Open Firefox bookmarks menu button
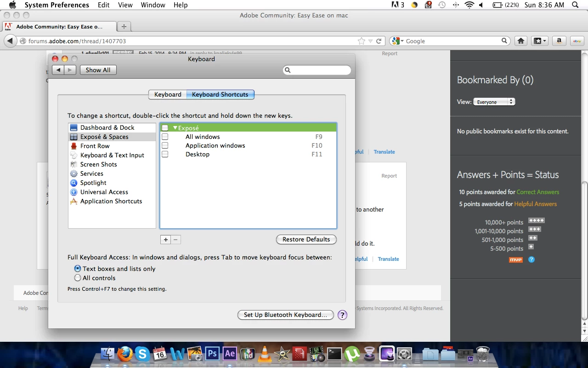 point(540,41)
